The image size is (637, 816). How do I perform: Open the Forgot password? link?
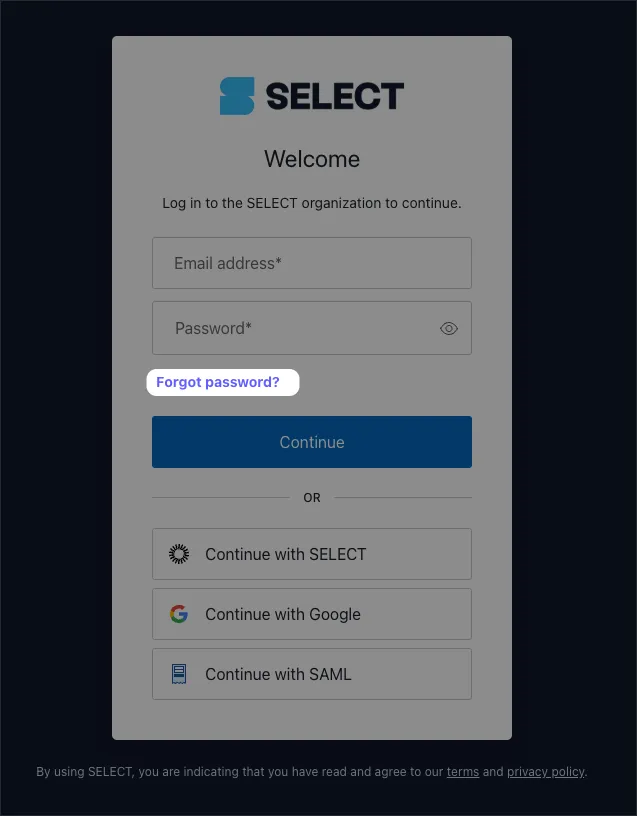pyautogui.click(x=218, y=382)
